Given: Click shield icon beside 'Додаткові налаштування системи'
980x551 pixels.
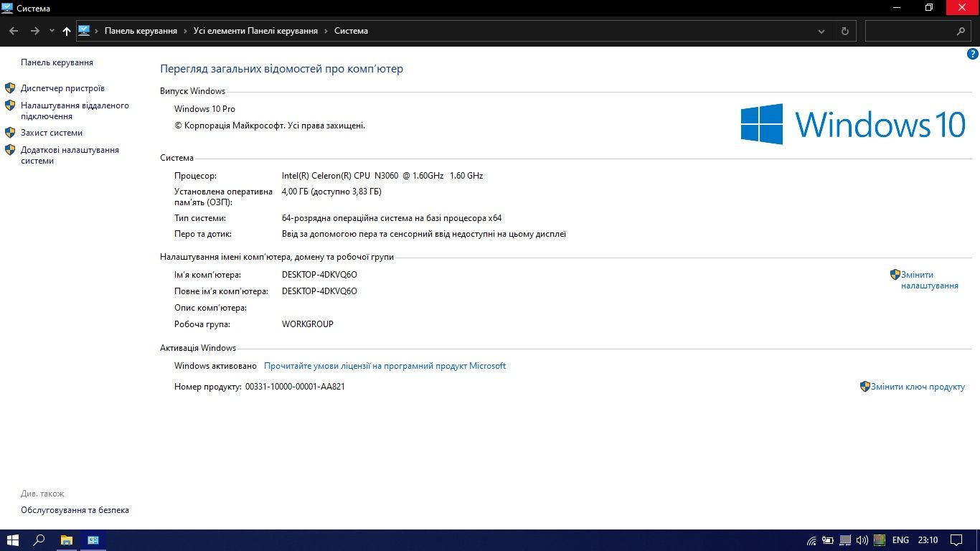Looking at the screenshot, I should coord(10,150).
